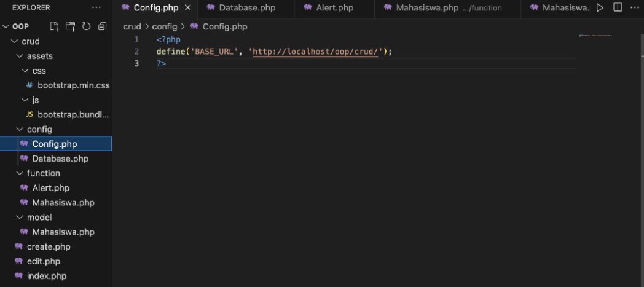This screenshot has height=287, width=644.
Task: Create a new file in OOP
Action: (54, 26)
